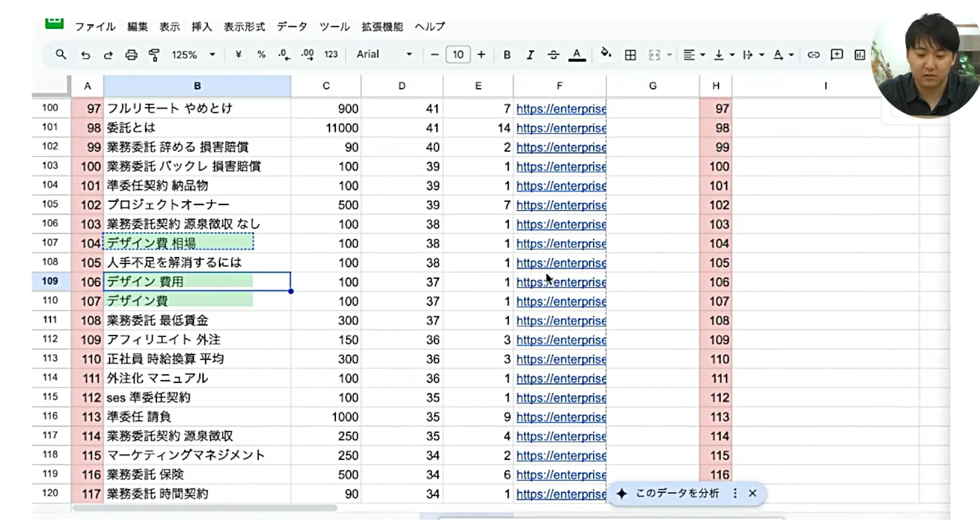Screen dimensions: 980x531
Task: Open the 表示形式 menu
Action: coord(244,27)
